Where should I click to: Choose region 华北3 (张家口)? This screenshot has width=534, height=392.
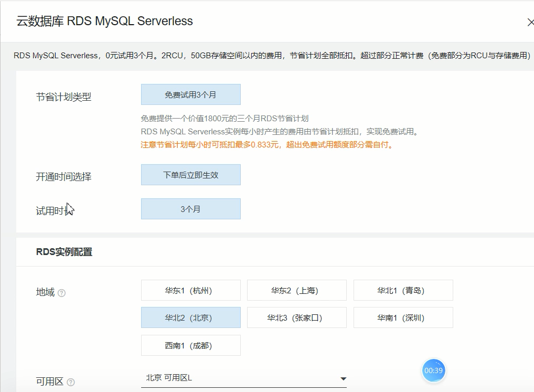(x=296, y=317)
